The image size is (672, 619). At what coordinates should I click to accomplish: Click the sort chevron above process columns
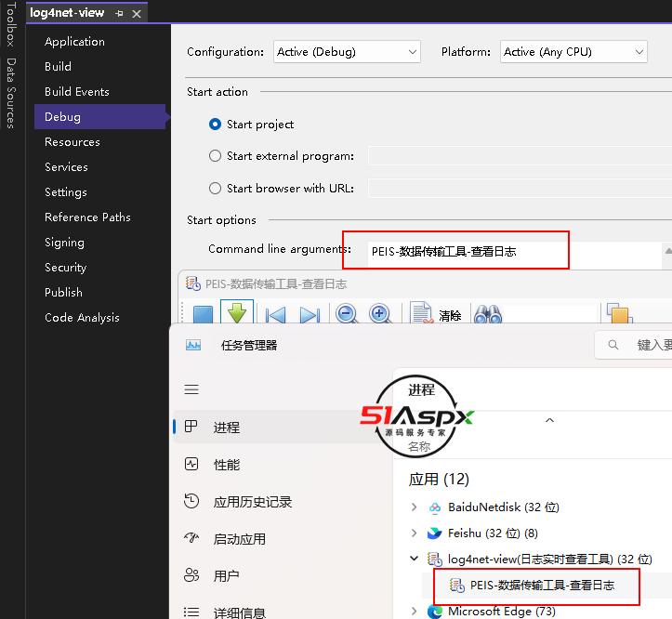pyautogui.click(x=549, y=420)
